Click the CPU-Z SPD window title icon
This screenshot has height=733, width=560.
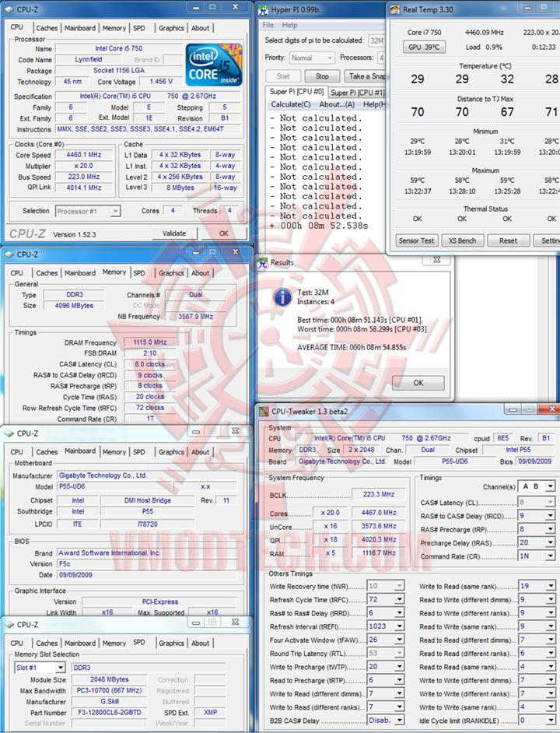point(9,625)
